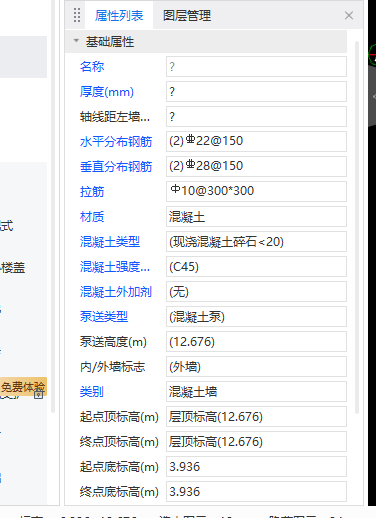Open the 材质 field showing 混凝土
Screen dimensions: 376x518
(256, 217)
